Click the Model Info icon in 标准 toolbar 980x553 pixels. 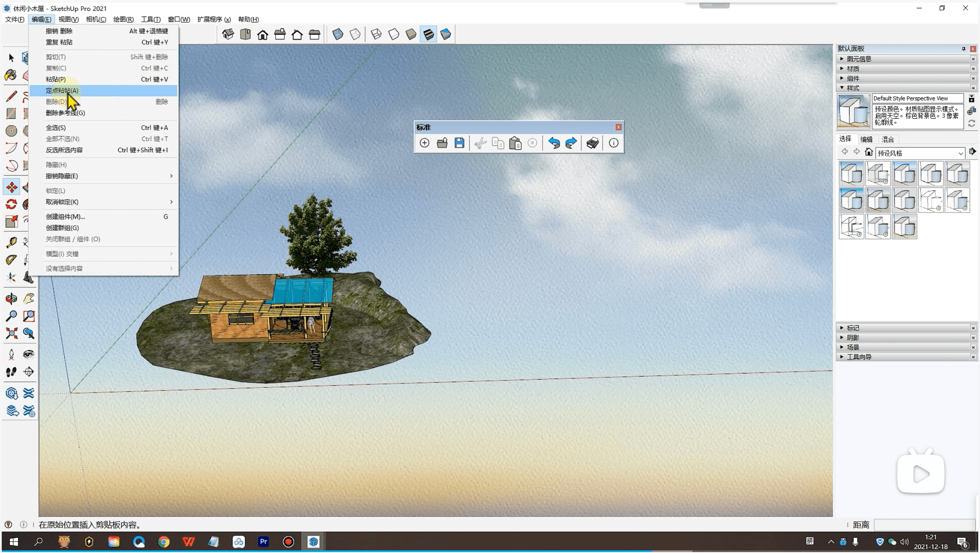click(x=613, y=143)
